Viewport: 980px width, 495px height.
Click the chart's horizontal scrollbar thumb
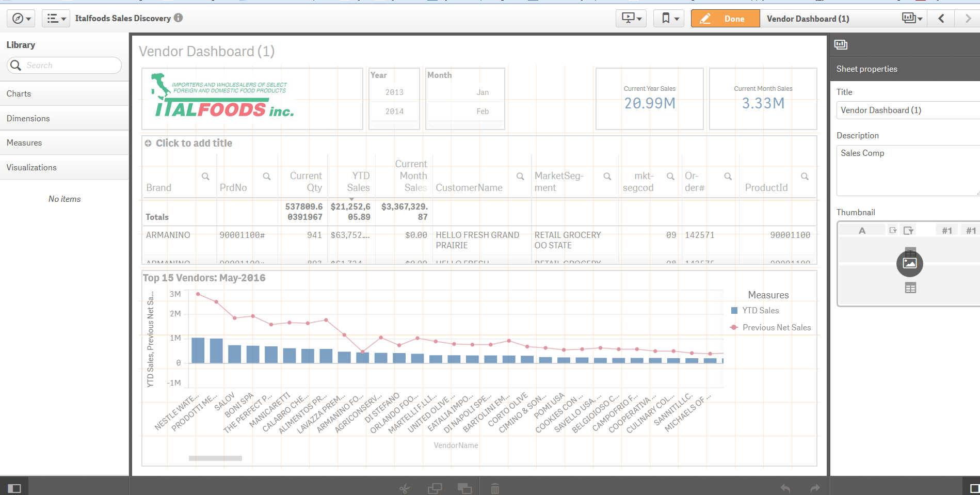pyautogui.click(x=215, y=458)
